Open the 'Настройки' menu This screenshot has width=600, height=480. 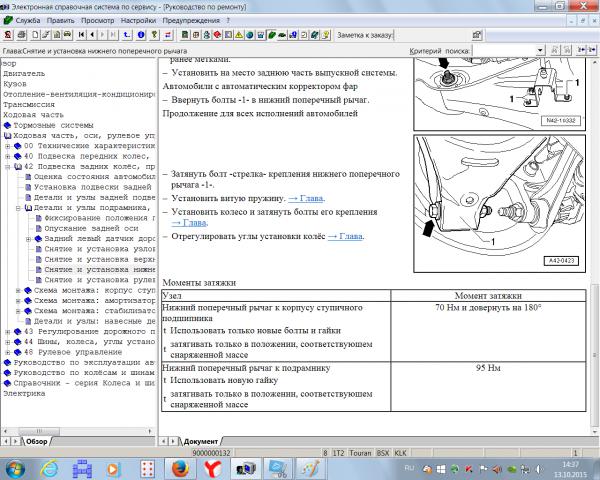coord(138,20)
